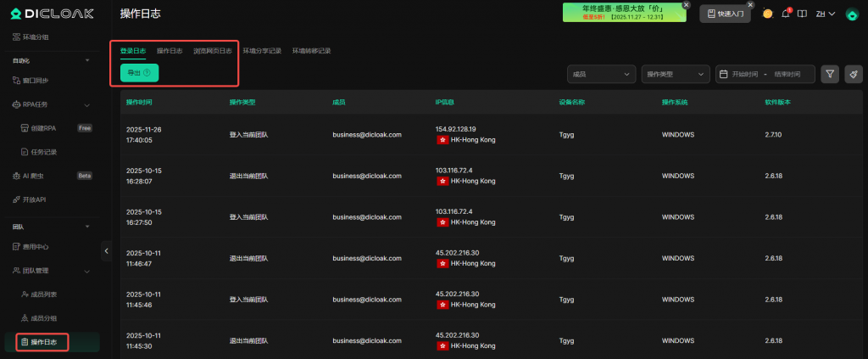This screenshot has height=359, width=868.
Task: Open 窗口同步 in sidebar
Action: pyautogui.click(x=31, y=81)
